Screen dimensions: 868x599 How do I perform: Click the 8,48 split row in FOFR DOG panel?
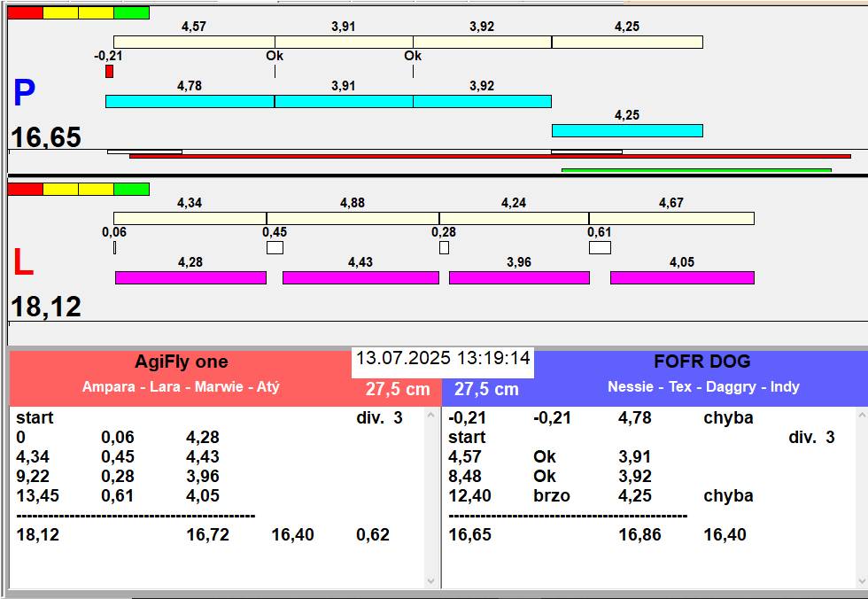[x=550, y=476]
